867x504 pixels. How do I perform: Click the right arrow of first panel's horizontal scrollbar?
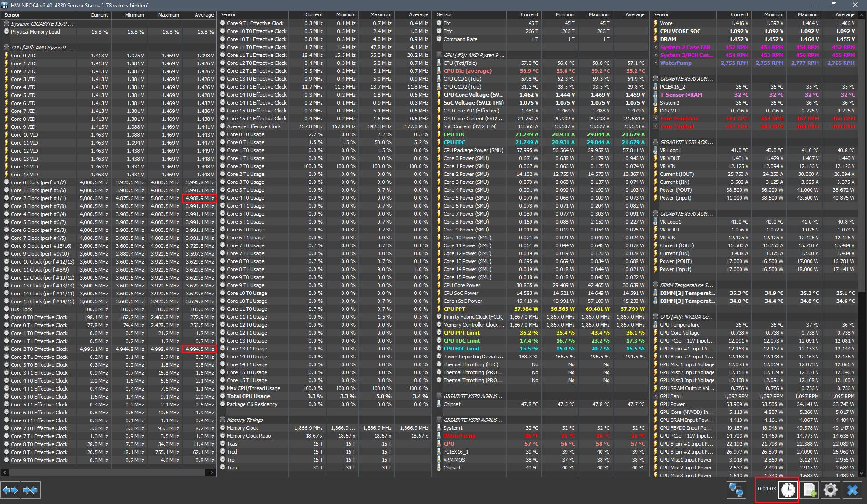(212, 473)
